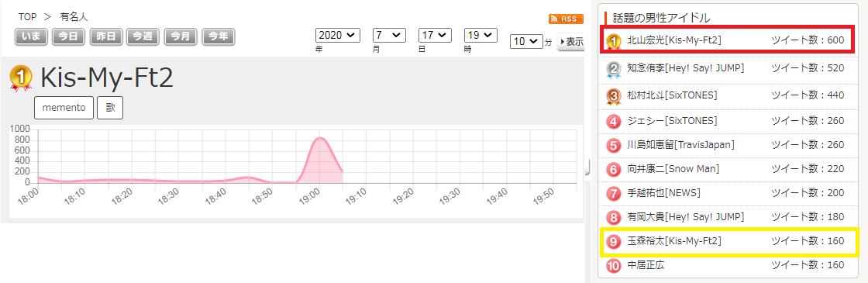
Task: Open the hour dropdown showing 19
Action: click(x=480, y=35)
